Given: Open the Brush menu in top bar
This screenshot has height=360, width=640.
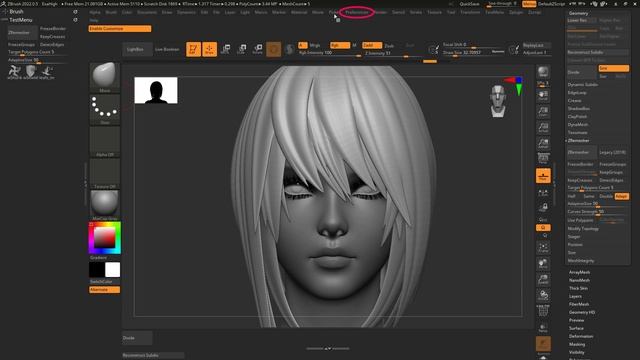Looking at the screenshot, I should 111,12.
